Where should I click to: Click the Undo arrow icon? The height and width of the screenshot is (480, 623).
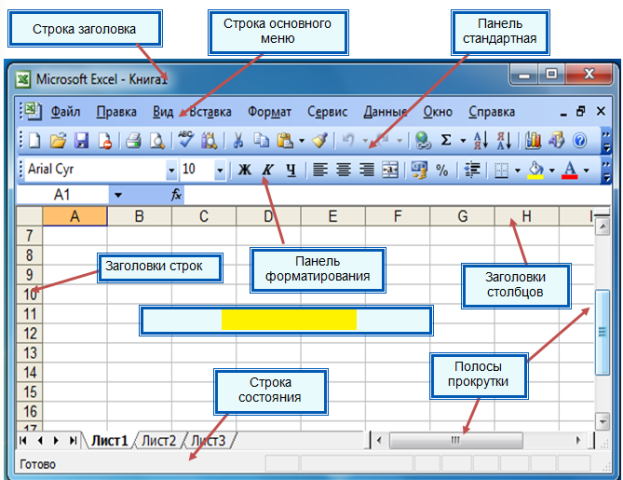[x=348, y=140]
